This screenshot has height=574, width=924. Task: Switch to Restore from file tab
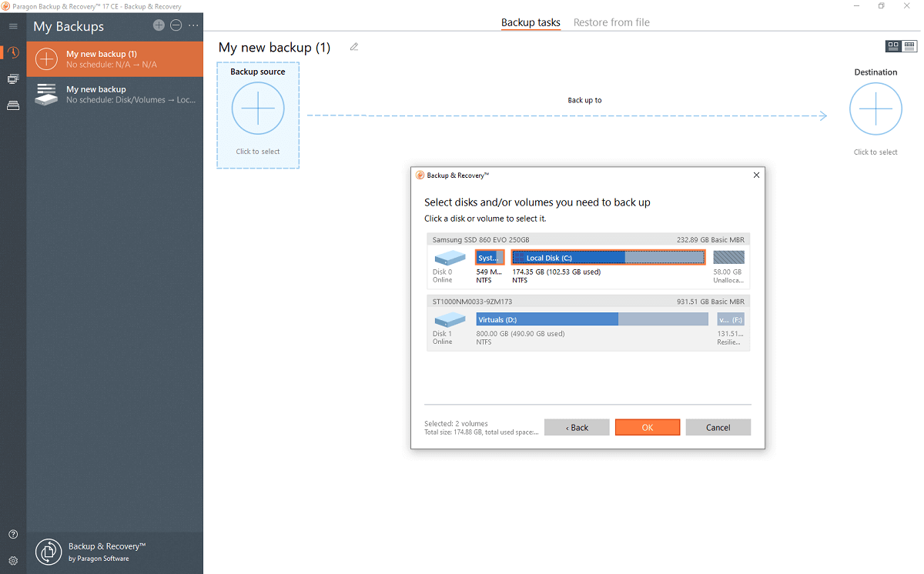(x=611, y=22)
